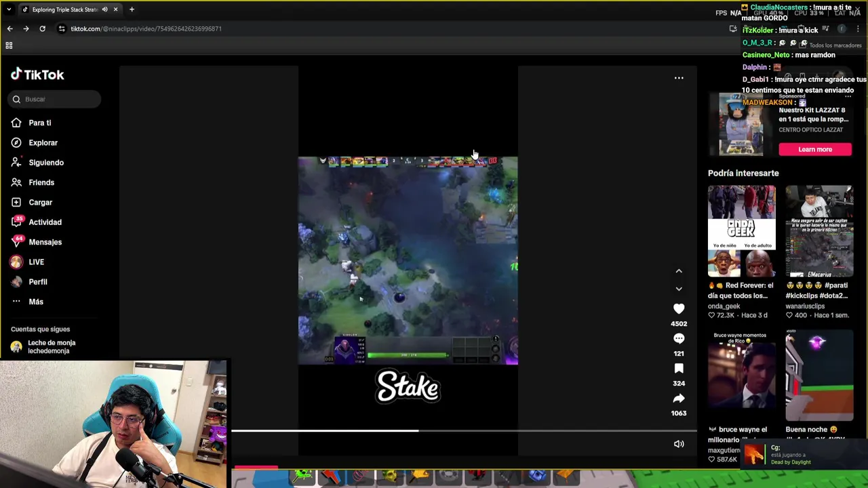Mute the video with speaker icon
The image size is (868, 488).
click(679, 444)
